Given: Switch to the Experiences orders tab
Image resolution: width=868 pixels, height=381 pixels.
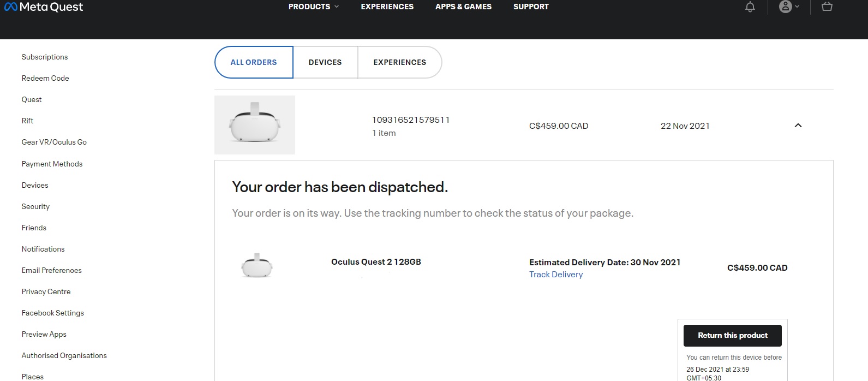Looking at the screenshot, I should pos(400,62).
